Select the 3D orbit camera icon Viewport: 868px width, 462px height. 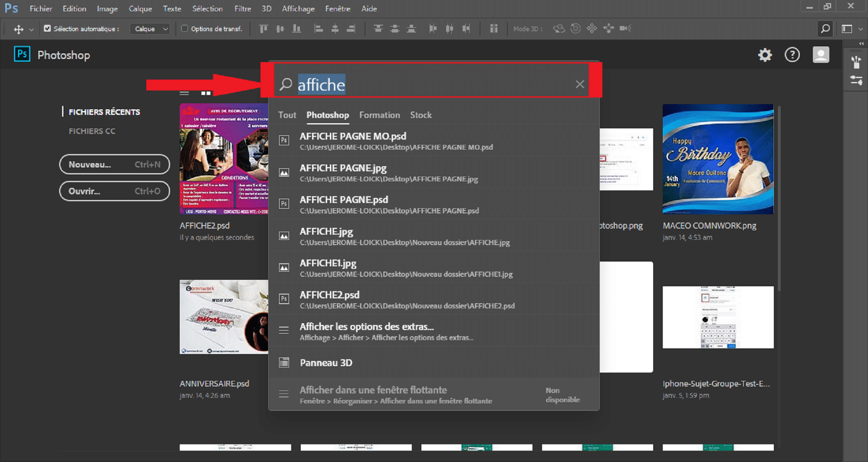click(559, 29)
